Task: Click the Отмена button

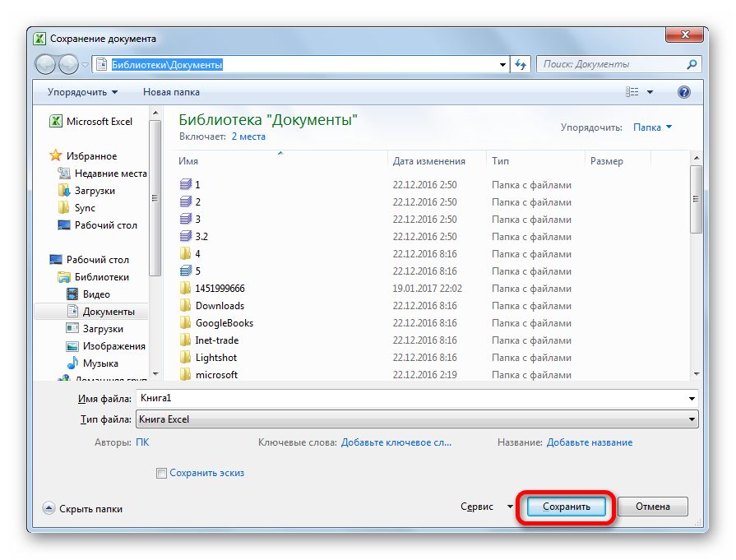Action: [652, 507]
